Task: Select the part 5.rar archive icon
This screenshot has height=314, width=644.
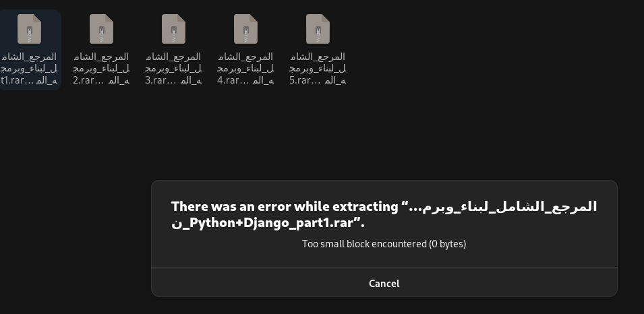Action: point(318,29)
